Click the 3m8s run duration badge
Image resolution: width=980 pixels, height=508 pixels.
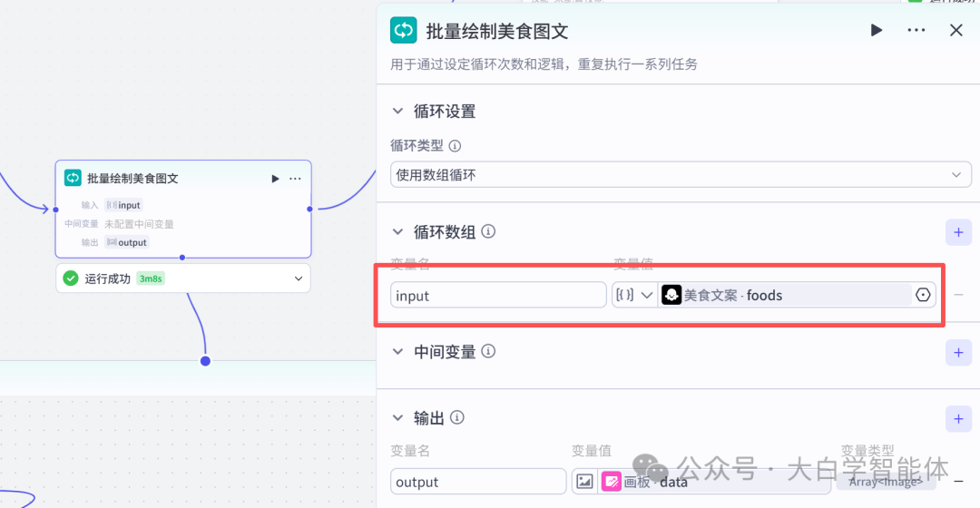click(150, 278)
